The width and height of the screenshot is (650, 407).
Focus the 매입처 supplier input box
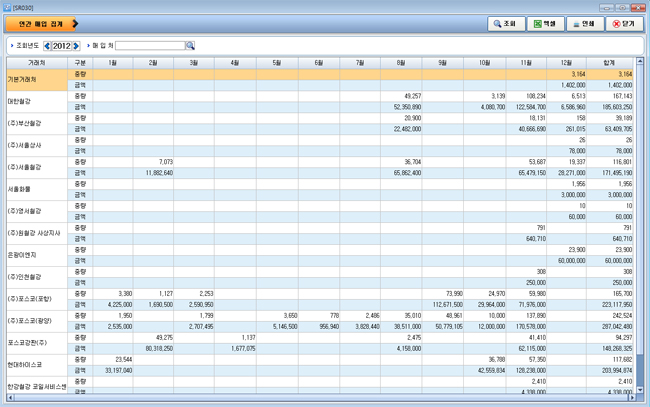(150, 46)
